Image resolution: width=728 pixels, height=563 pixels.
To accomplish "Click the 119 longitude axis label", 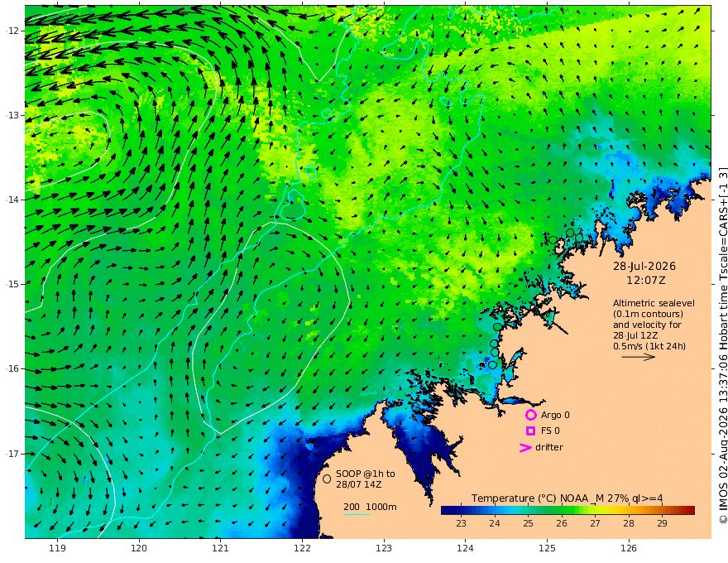I will 57,549.
